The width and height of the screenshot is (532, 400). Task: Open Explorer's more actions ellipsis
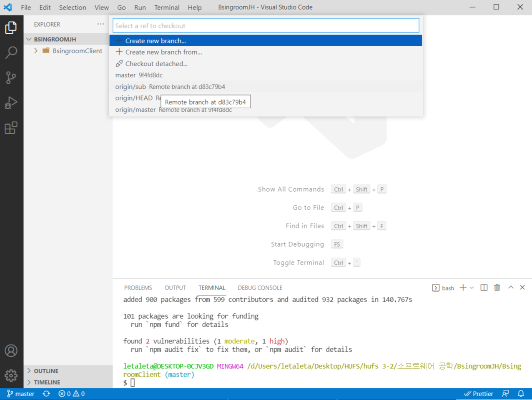tap(100, 24)
